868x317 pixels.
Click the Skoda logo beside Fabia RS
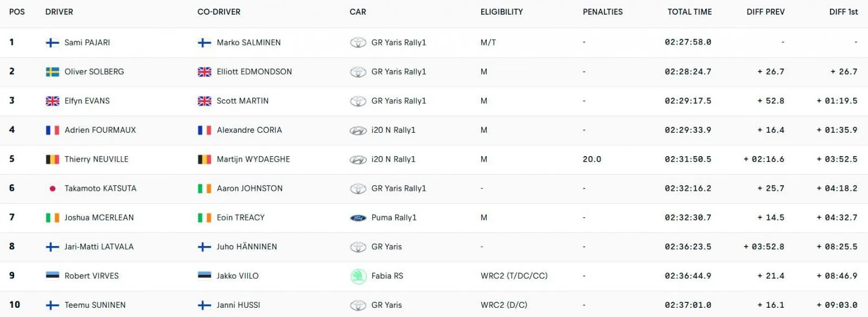358,276
